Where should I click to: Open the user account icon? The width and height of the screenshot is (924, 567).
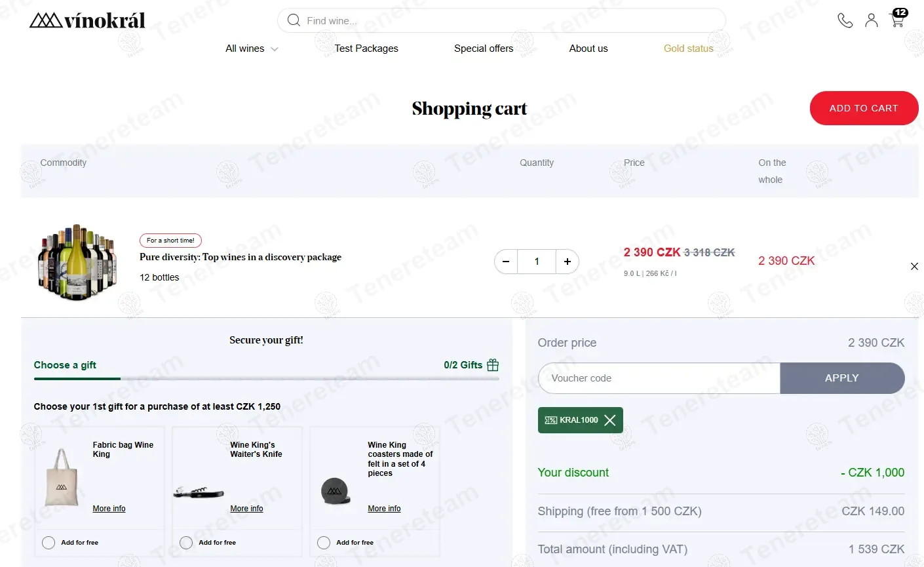[x=872, y=20]
